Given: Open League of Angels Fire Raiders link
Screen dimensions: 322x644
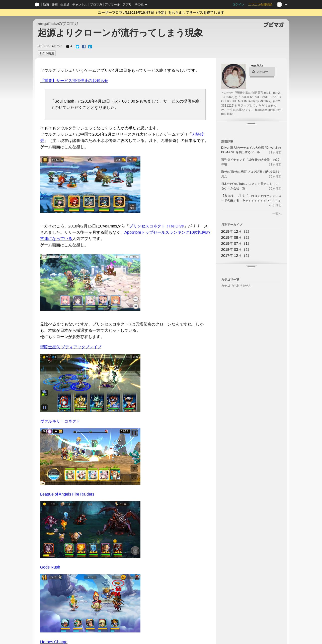Looking at the screenshot, I should click(x=67, y=494).
